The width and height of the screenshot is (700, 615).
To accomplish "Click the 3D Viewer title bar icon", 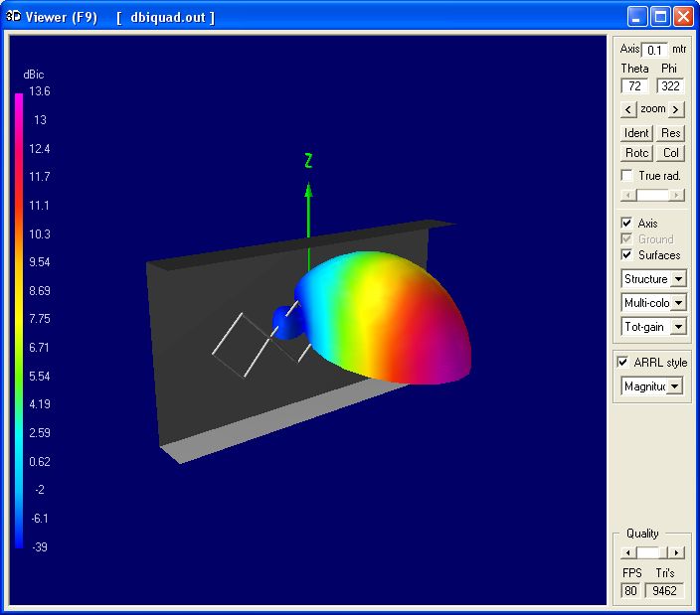I will tap(14, 17).
